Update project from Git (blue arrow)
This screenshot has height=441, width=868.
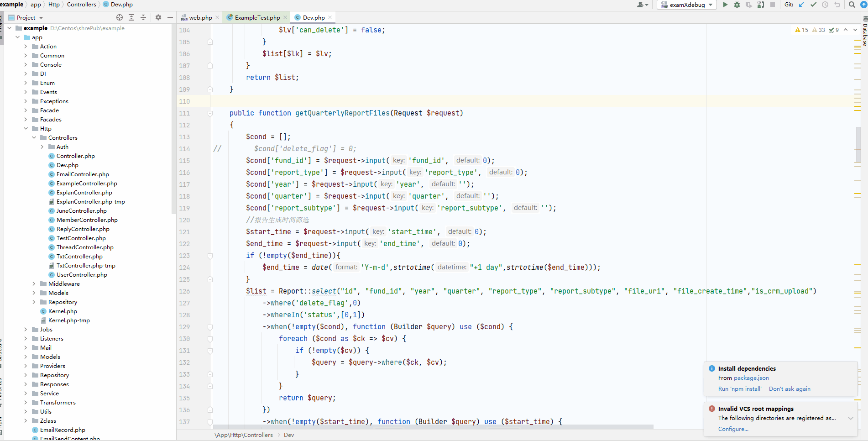801,5
